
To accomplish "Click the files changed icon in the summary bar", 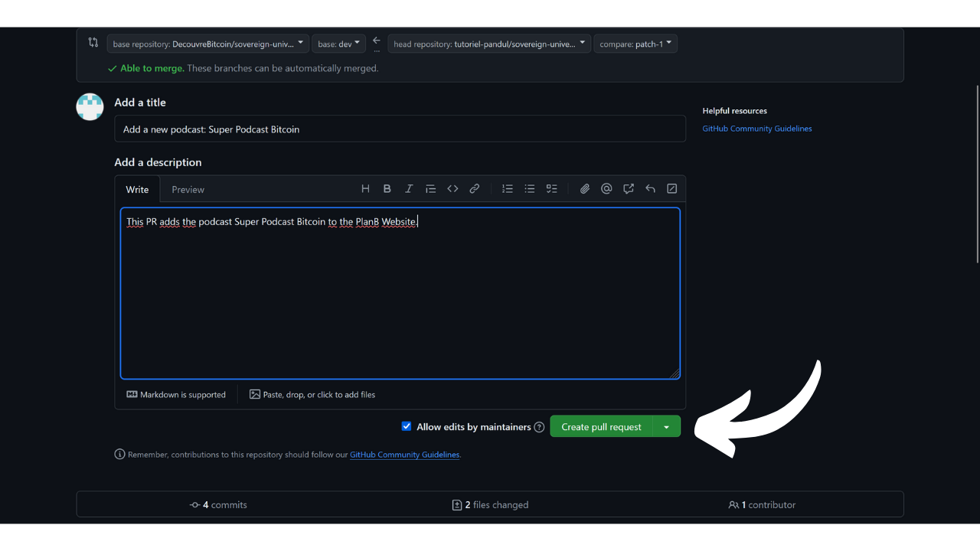I will [457, 505].
